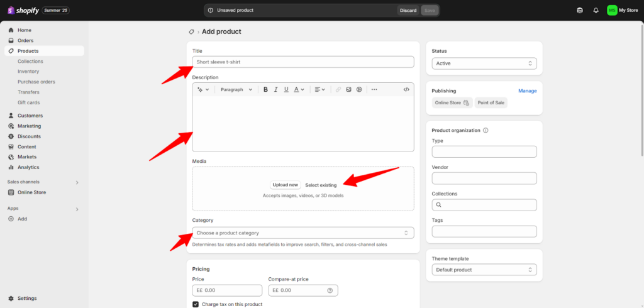Toggle italic formatting in description editor
This screenshot has width=644, height=308.
tap(276, 90)
